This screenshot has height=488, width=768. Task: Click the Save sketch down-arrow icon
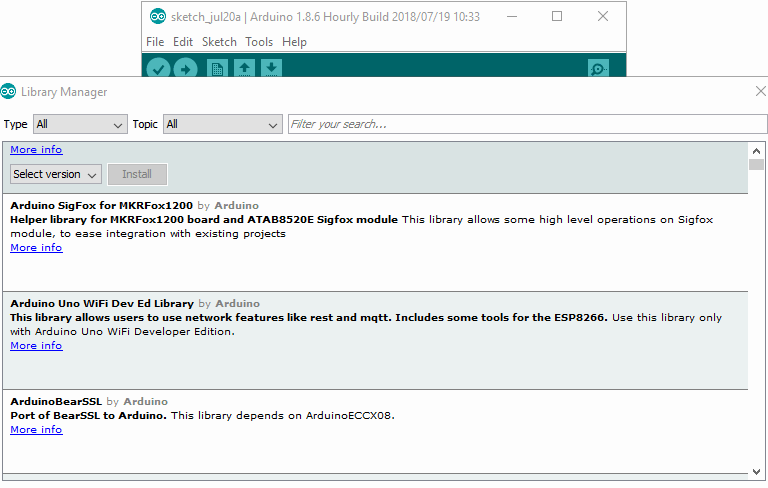point(271,68)
